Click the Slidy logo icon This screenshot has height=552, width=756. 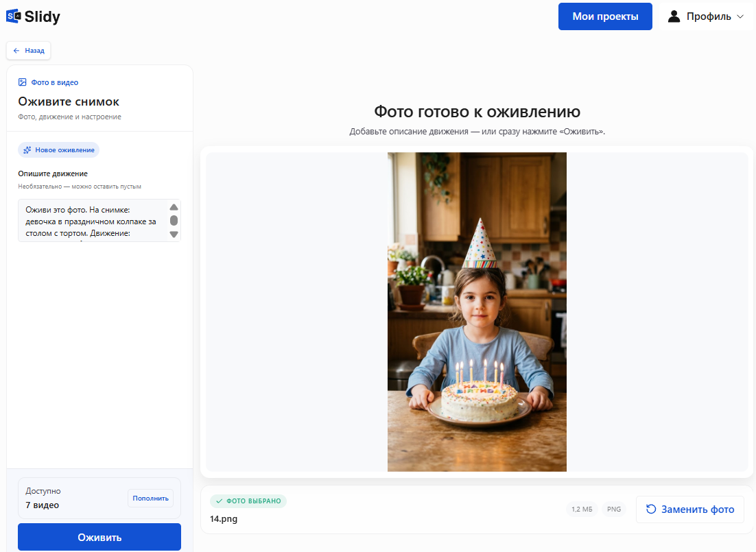pyautogui.click(x=14, y=16)
